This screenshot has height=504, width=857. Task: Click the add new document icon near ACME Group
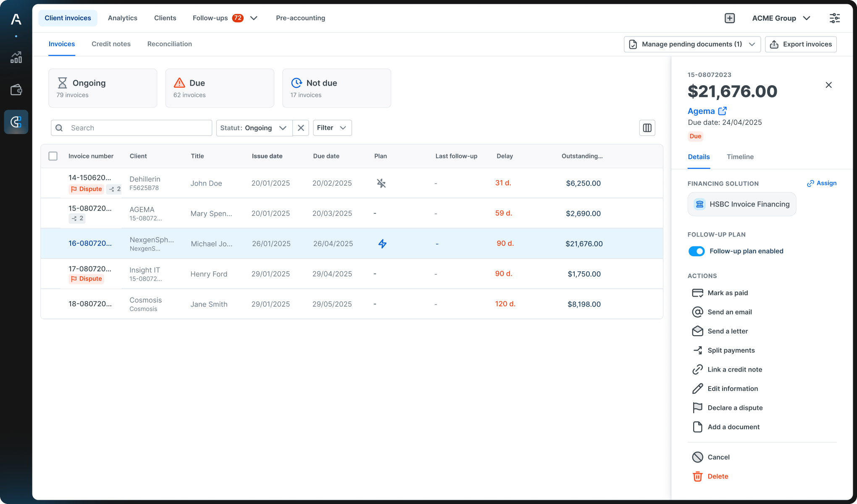pos(730,18)
